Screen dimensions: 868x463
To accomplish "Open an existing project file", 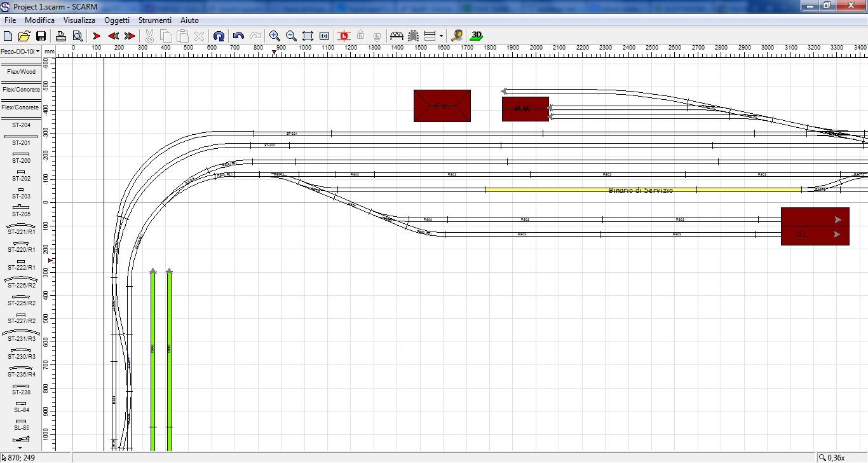I will (x=24, y=36).
